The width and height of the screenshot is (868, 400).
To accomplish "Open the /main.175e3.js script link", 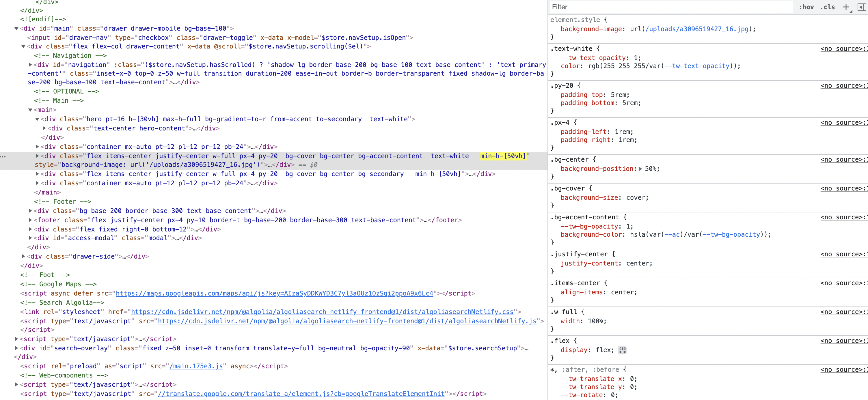I will point(196,366).
